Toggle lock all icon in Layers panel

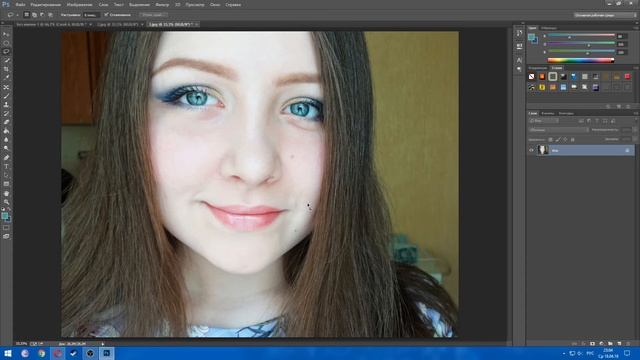[x=573, y=140]
